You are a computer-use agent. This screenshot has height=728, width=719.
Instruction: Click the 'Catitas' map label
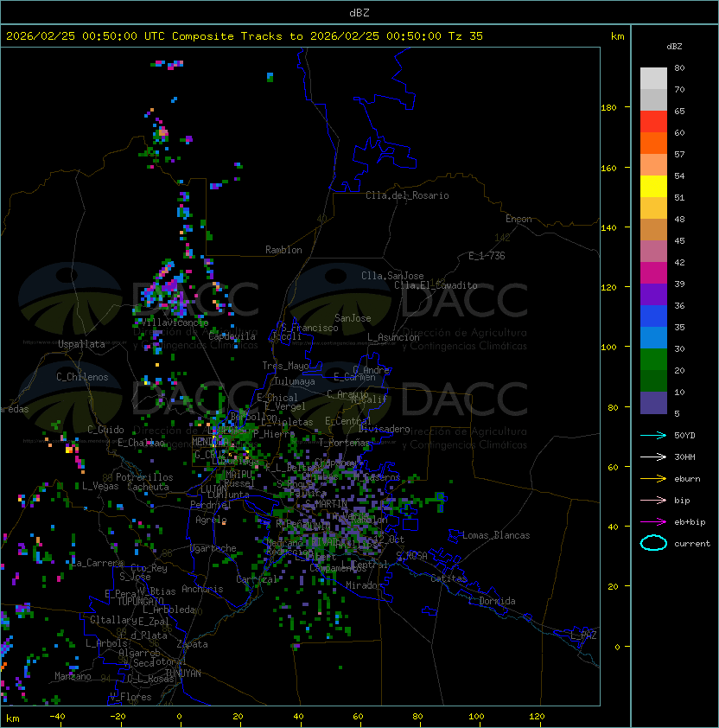click(449, 578)
